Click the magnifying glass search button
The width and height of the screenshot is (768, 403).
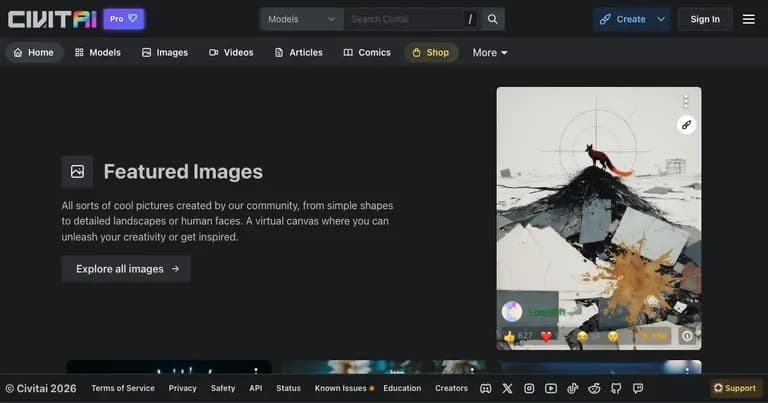pyautogui.click(x=492, y=19)
